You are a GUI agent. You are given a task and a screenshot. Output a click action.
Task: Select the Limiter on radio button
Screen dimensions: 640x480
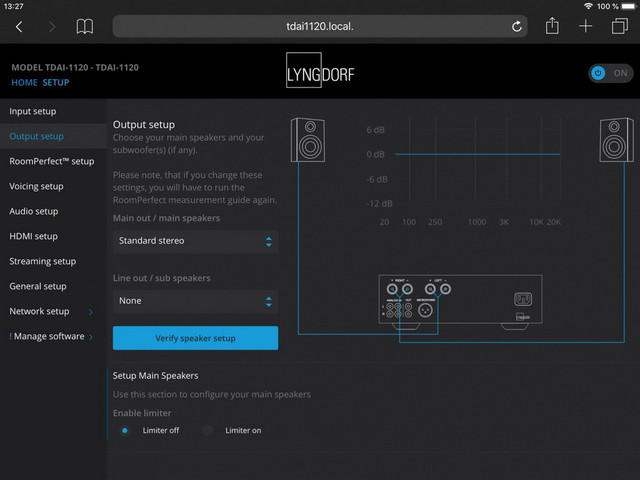click(x=208, y=430)
